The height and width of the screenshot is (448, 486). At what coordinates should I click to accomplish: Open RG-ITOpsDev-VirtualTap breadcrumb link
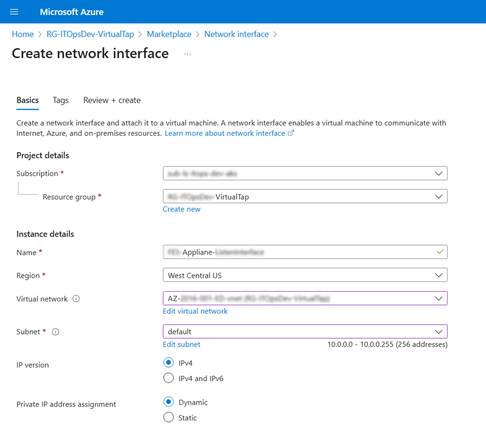point(90,34)
